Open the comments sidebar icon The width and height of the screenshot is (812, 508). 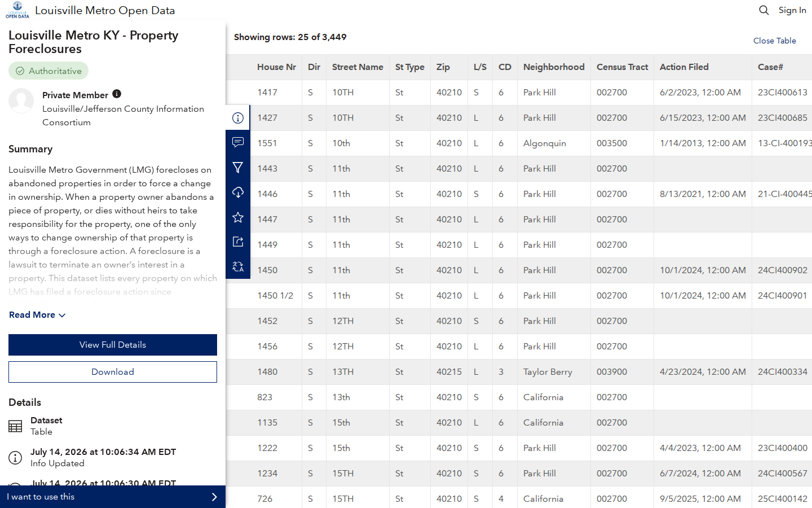tap(238, 142)
